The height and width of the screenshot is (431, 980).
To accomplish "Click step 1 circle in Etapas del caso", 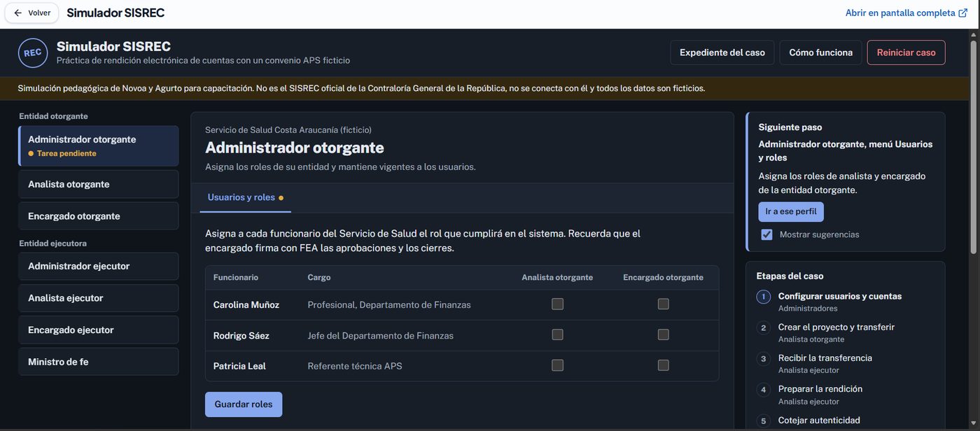I will [763, 297].
